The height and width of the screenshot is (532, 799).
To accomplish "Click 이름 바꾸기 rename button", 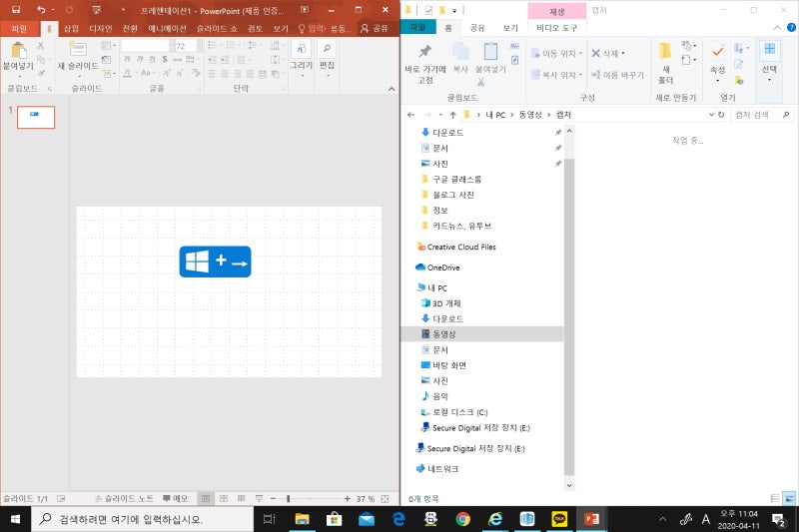I will 617,75.
